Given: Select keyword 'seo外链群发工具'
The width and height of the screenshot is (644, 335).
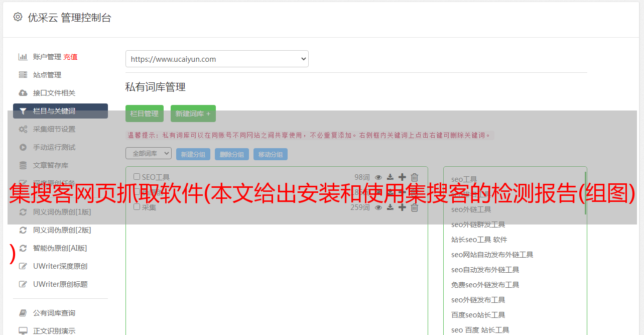Looking at the screenshot, I should 478,225.
